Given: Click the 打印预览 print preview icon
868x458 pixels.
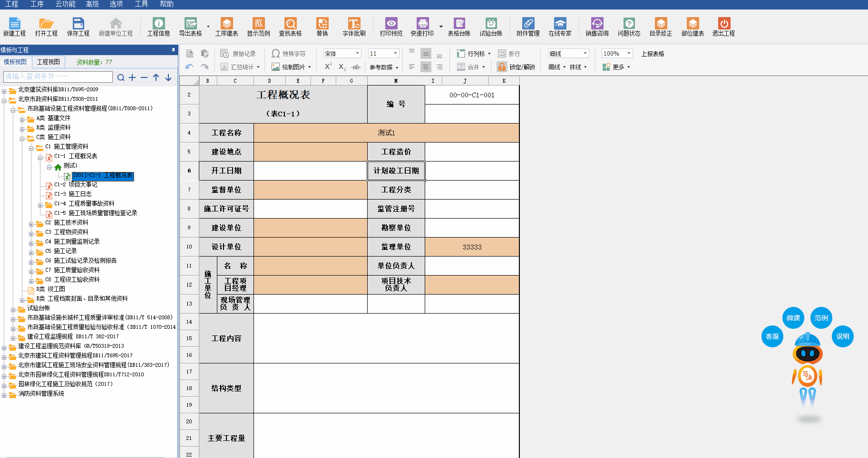Looking at the screenshot, I should pyautogui.click(x=391, y=23).
